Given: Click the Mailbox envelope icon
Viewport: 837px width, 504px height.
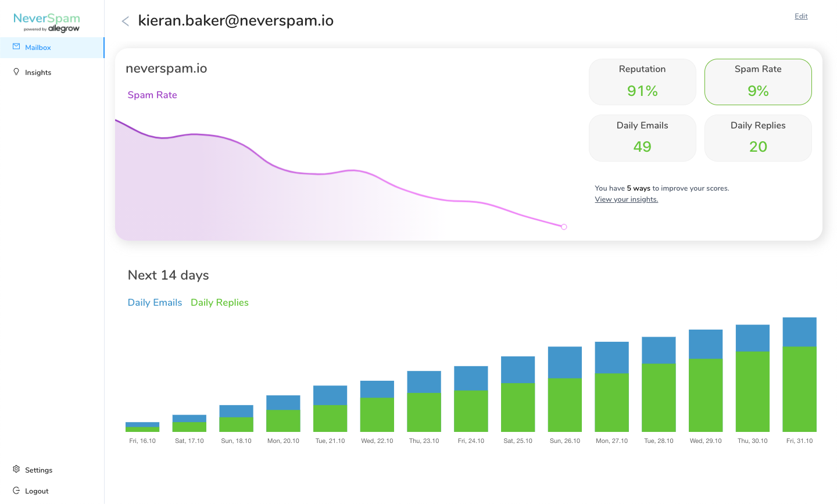Looking at the screenshot, I should coord(16,47).
